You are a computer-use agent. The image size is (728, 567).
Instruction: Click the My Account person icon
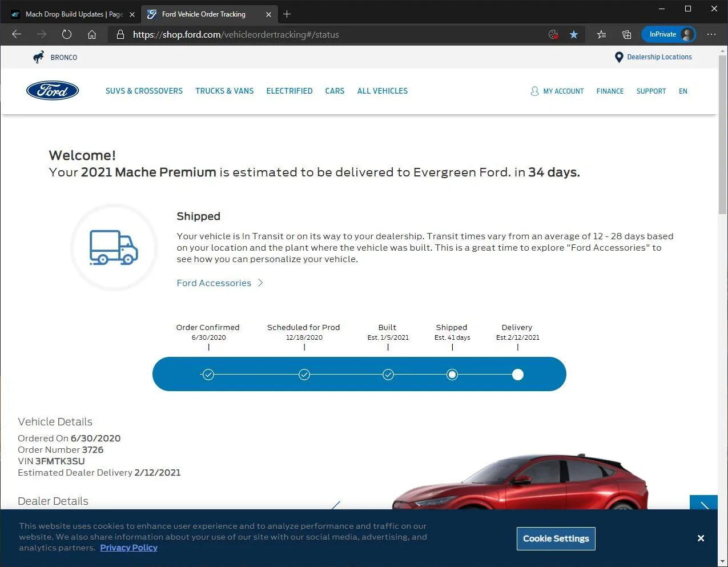534,91
